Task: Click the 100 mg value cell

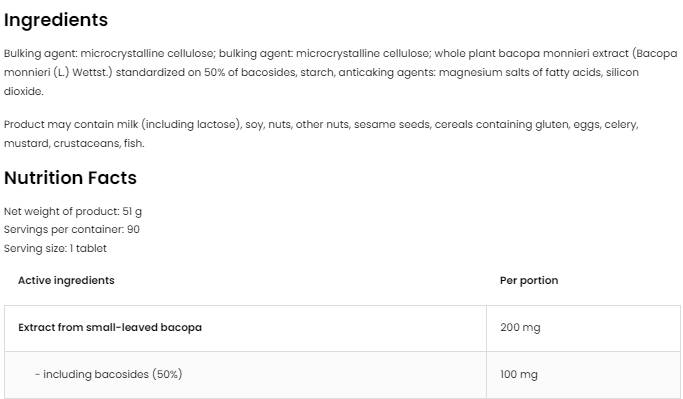Action: pos(583,375)
